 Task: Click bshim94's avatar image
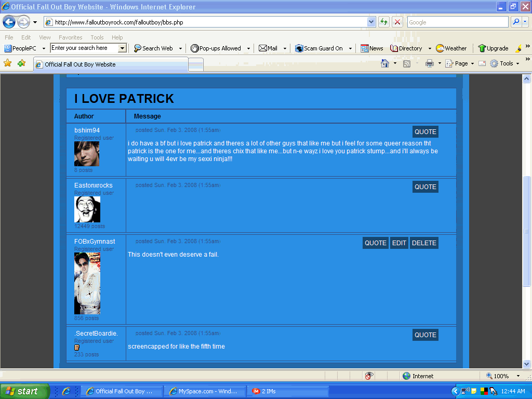pyautogui.click(x=87, y=154)
